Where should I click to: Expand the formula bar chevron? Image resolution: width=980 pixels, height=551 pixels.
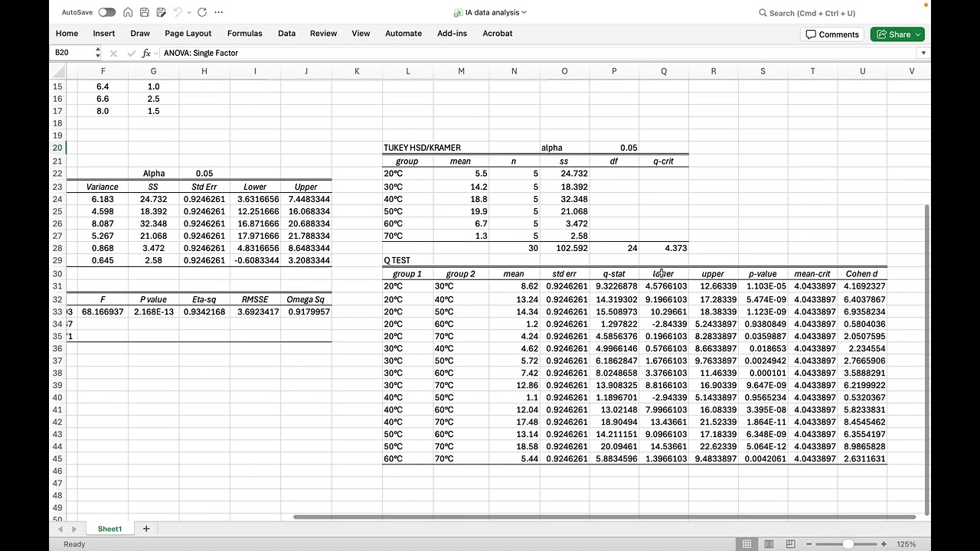(923, 53)
